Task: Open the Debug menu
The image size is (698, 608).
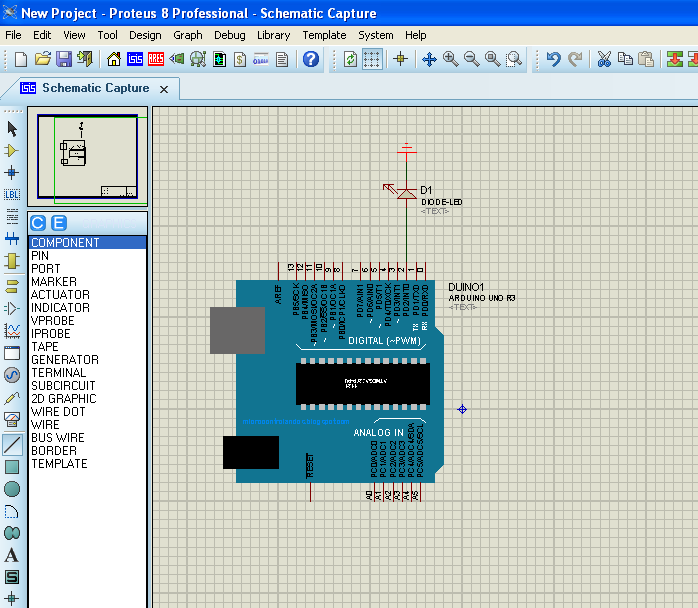Action: click(x=229, y=35)
